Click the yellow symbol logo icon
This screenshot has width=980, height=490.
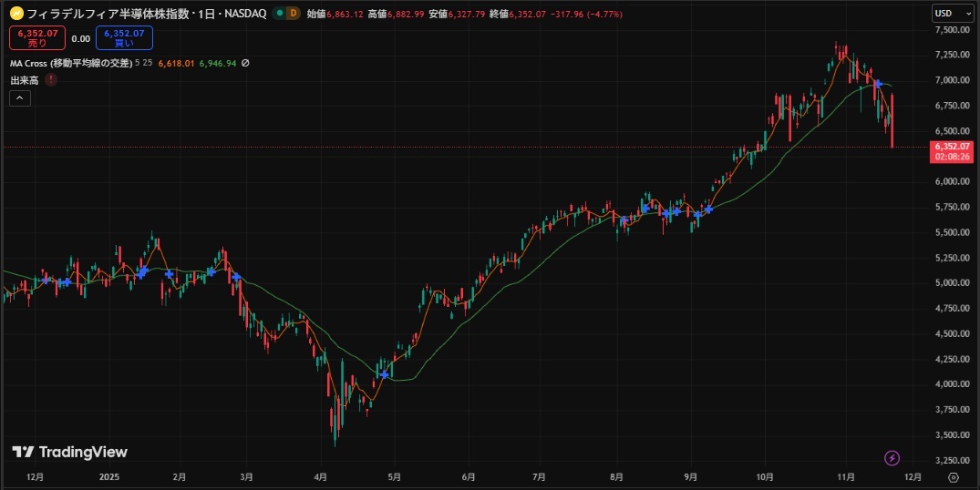click(16, 14)
